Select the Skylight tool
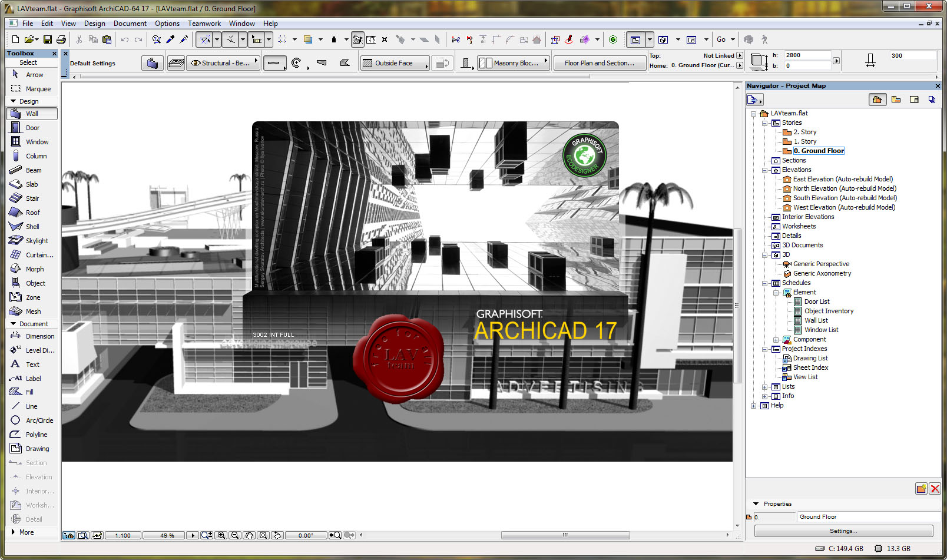Image resolution: width=947 pixels, height=560 pixels. point(32,241)
